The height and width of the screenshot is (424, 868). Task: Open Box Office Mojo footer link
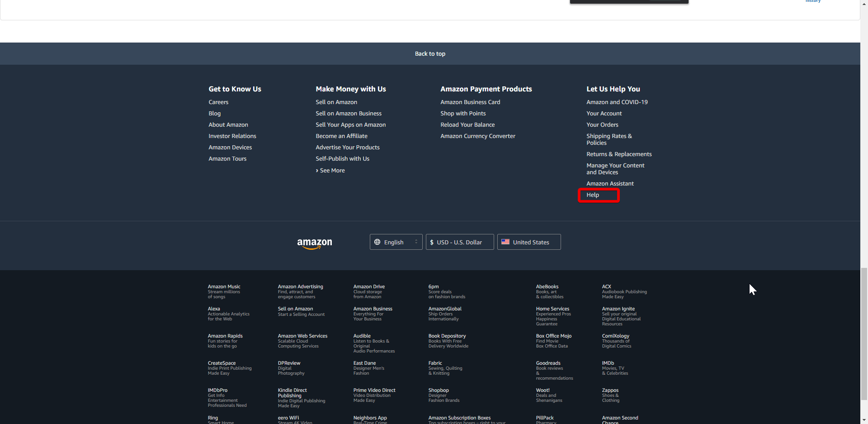(x=553, y=341)
